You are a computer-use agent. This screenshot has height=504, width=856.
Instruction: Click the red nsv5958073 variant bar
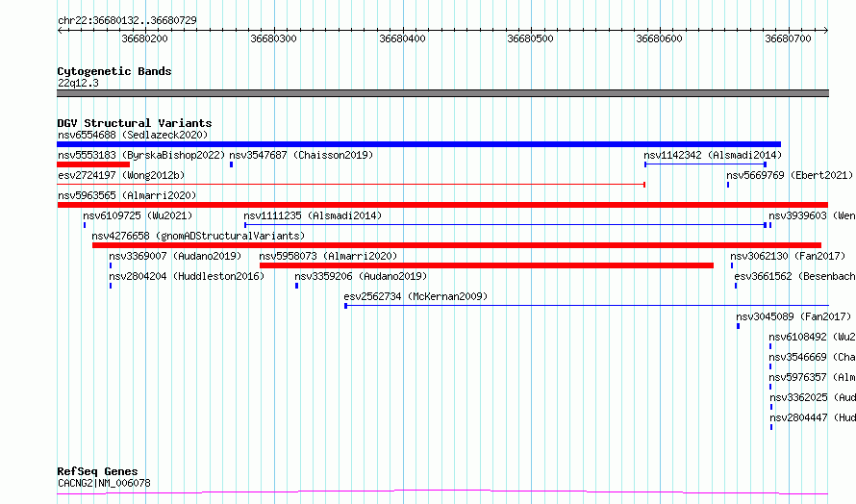(487, 265)
